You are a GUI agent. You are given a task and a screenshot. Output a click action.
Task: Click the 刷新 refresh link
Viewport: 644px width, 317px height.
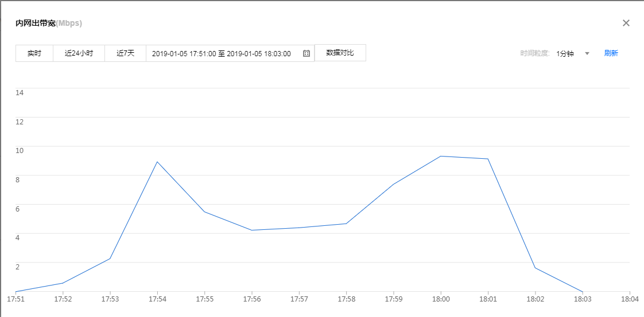611,53
